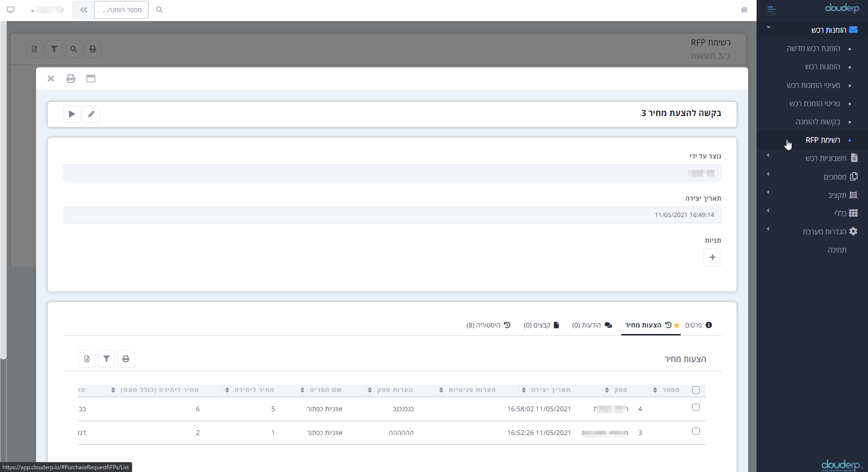Screen dimensions: 868x472
Task: Toggle the select-all checkbox in table header
Action: [696, 390]
